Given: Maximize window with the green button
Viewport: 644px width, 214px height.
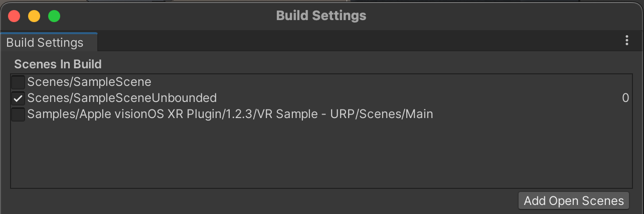Looking at the screenshot, I should tap(54, 16).
